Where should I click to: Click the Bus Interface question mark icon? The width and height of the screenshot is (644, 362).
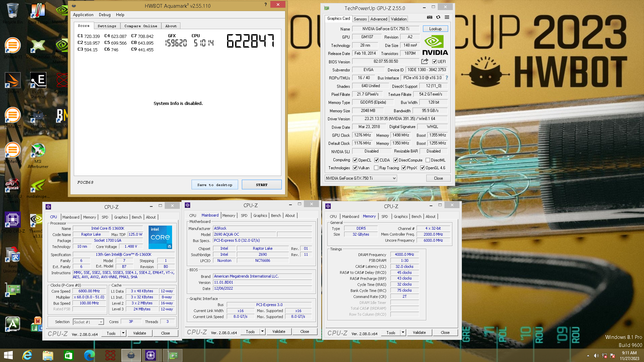point(446,78)
